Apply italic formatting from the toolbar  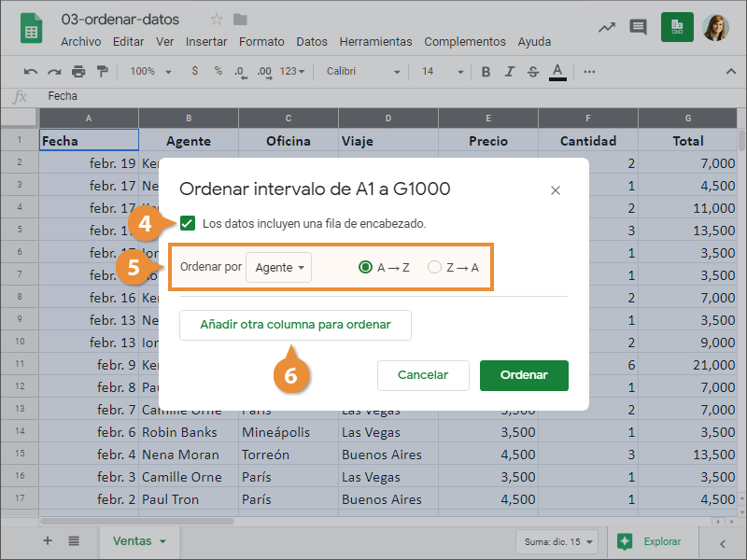click(509, 71)
